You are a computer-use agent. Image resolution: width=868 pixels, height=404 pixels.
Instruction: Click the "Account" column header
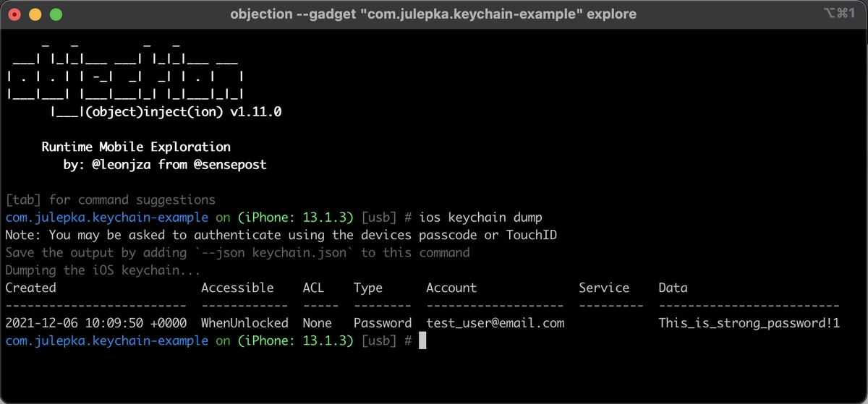[x=451, y=288]
